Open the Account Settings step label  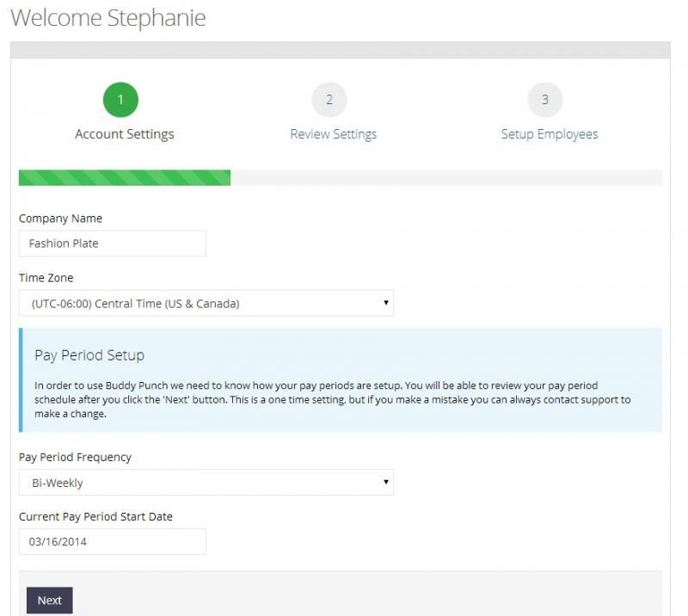coord(125,134)
